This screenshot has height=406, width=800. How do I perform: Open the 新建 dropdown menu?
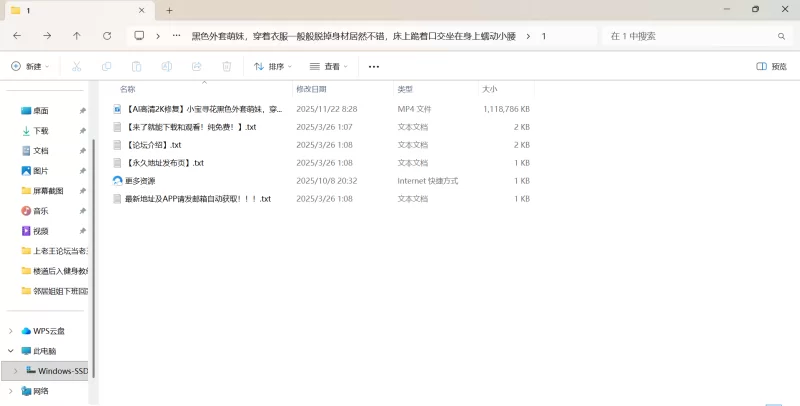pyautogui.click(x=31, y=66)
